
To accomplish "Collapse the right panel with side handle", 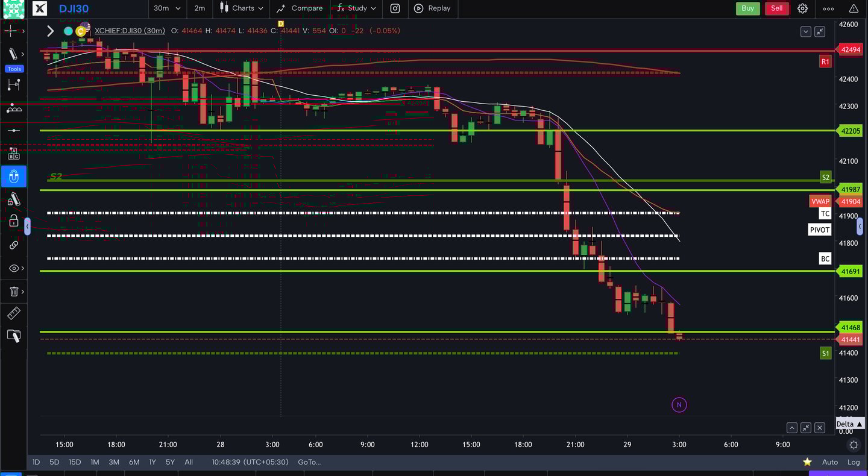I will (x=860, y=227).
